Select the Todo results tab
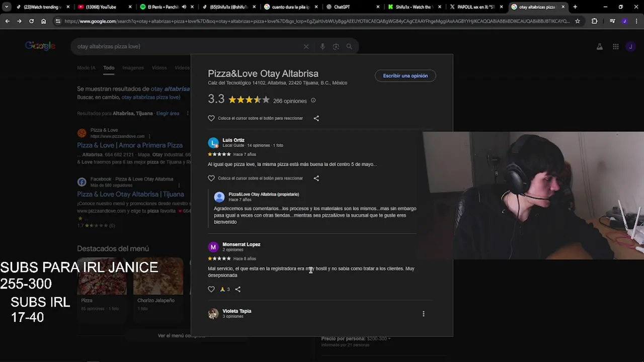The width and height of the screenshot is (644, 362). (109, 68)
